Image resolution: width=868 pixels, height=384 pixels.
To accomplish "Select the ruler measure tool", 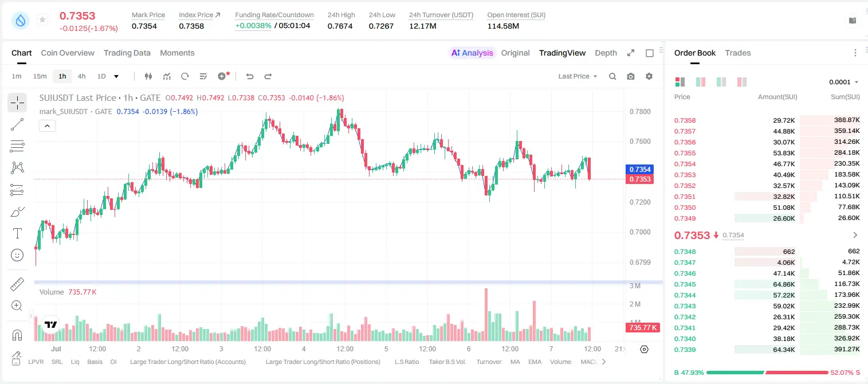I will coord(17,284).
